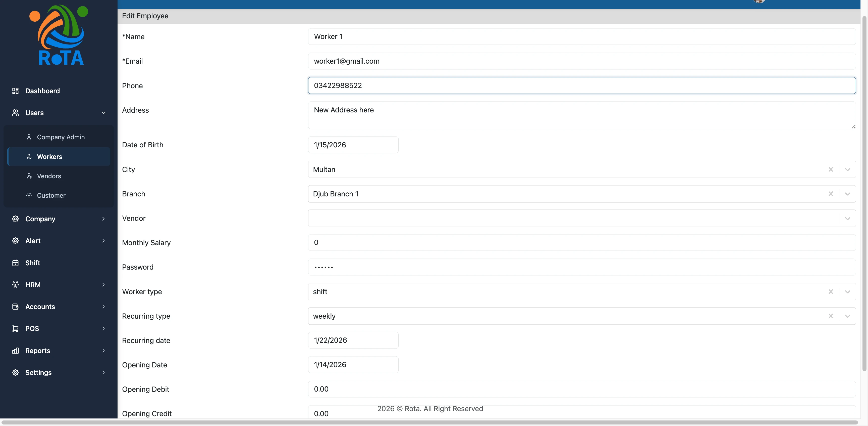Screen dimensions: 868x426
Task: Click the Reports bar chart icon
Action: tap(15, 351)
